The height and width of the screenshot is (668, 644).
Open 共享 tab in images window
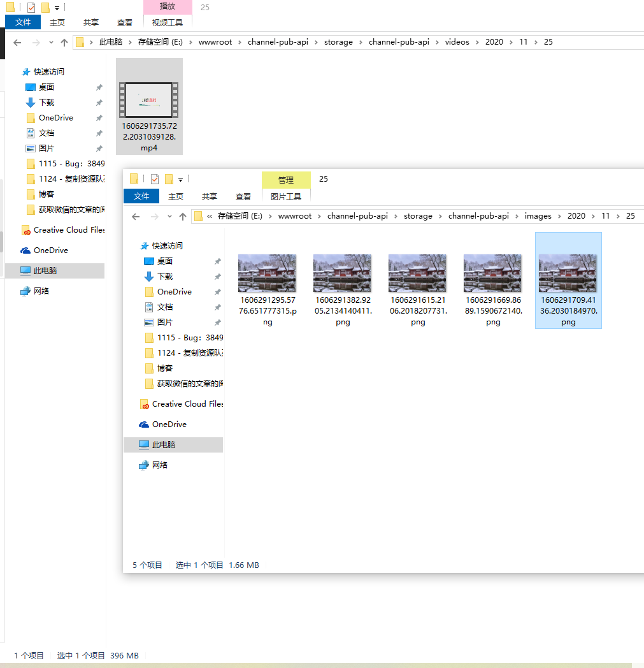click(x=209, y=196)
